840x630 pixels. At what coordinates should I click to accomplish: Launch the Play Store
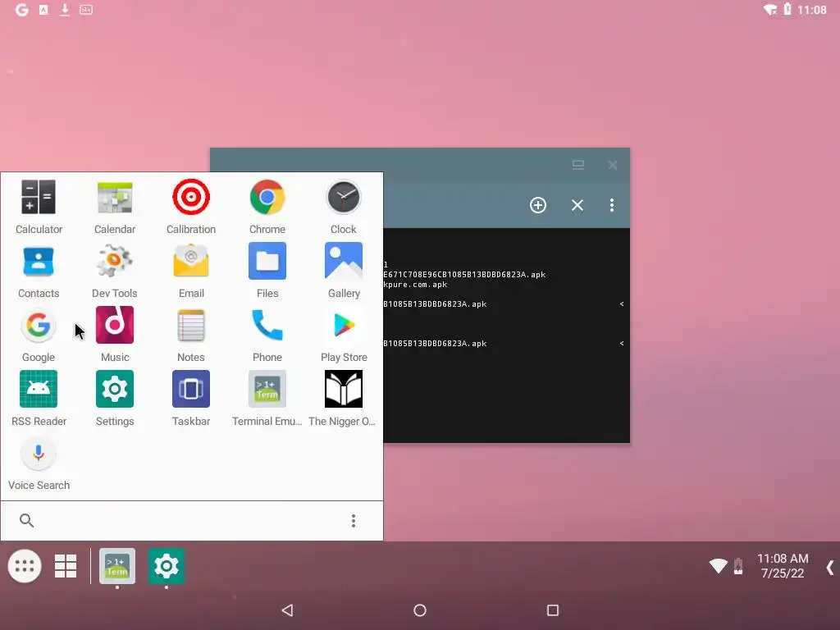[344, 335]
